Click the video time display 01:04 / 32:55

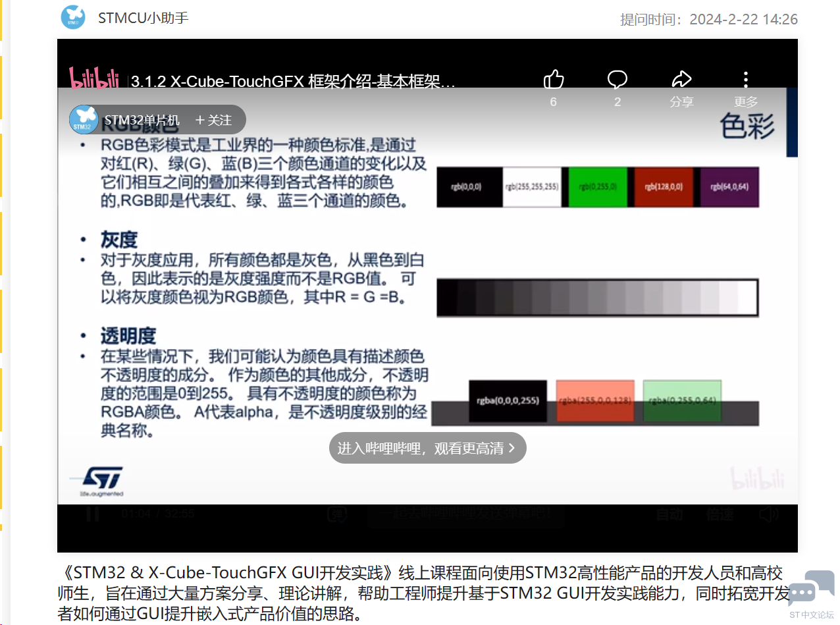point(157,514)
